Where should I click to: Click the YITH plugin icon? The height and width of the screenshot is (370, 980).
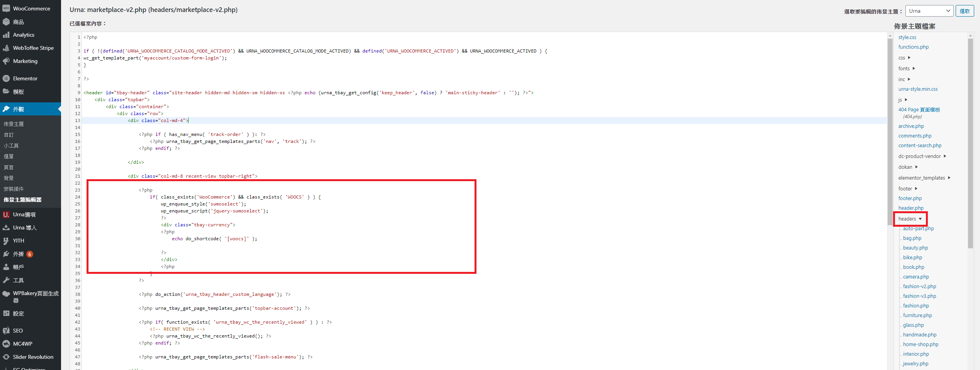click(6, 241)
